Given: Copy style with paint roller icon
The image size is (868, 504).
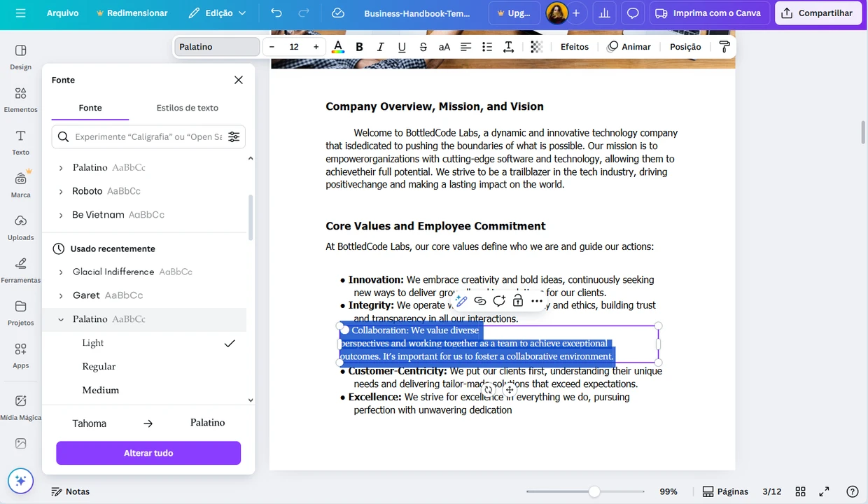Looking at the screenshot, I should [x=724, y=47].
